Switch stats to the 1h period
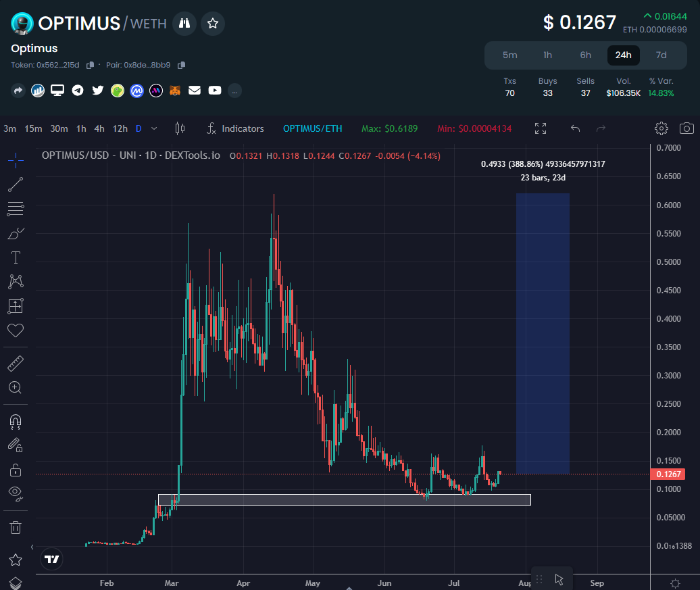Viewport: 700px width, 590px height. click(x=548, y=55)
